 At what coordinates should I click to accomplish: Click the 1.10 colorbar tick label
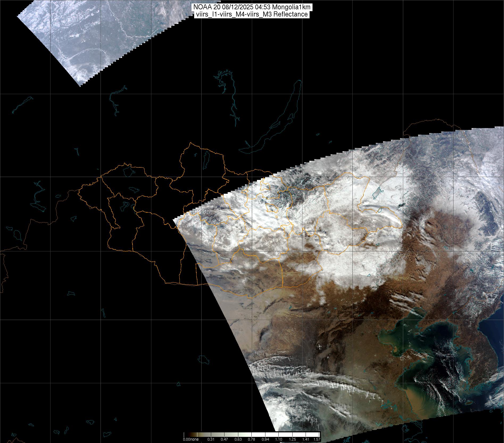pyautogui.click(x=278, y=439)
